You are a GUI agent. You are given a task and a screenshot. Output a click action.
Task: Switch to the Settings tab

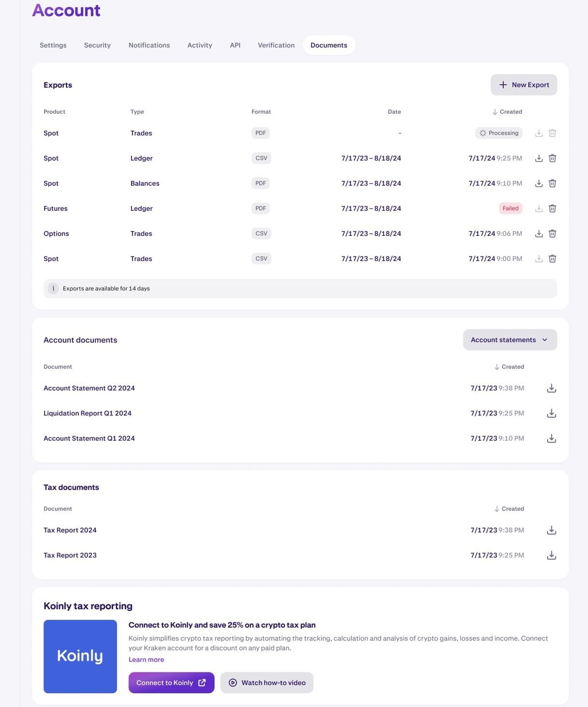pyautogui.click(x=53, y=45)
